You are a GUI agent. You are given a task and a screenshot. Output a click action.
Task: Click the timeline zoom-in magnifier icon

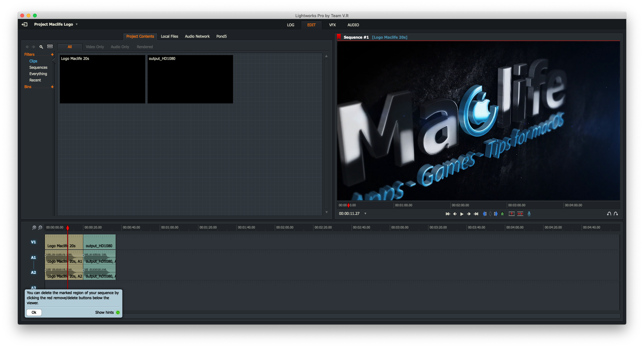[x=34, y=227]
